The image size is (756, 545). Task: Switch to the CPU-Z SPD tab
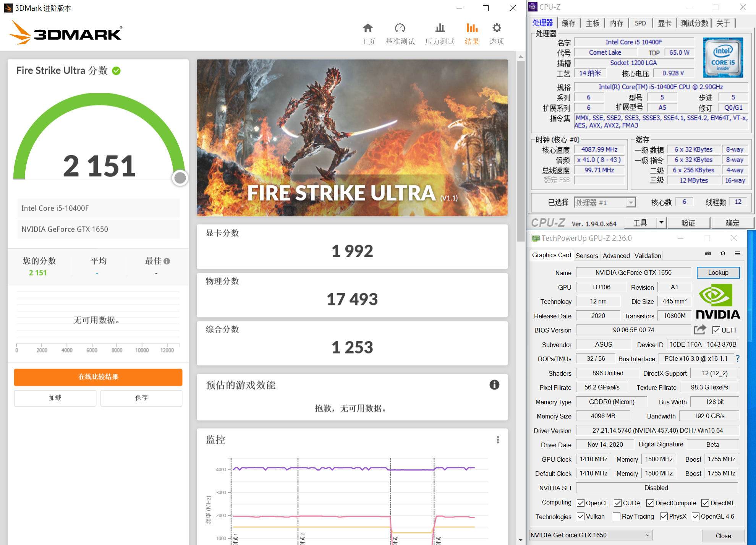pyautogui.click(x=640, y=23)
